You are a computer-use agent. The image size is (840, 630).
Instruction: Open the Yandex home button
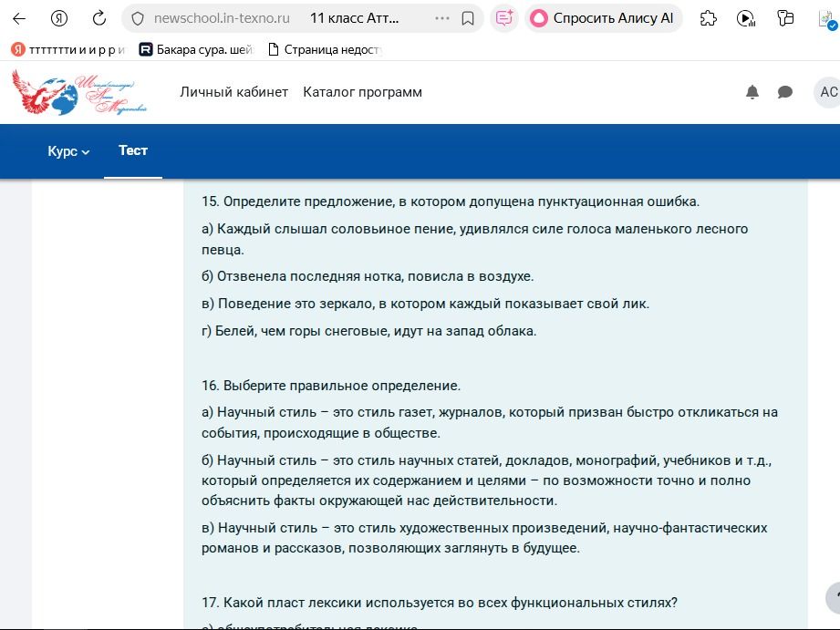pos(59,19)
